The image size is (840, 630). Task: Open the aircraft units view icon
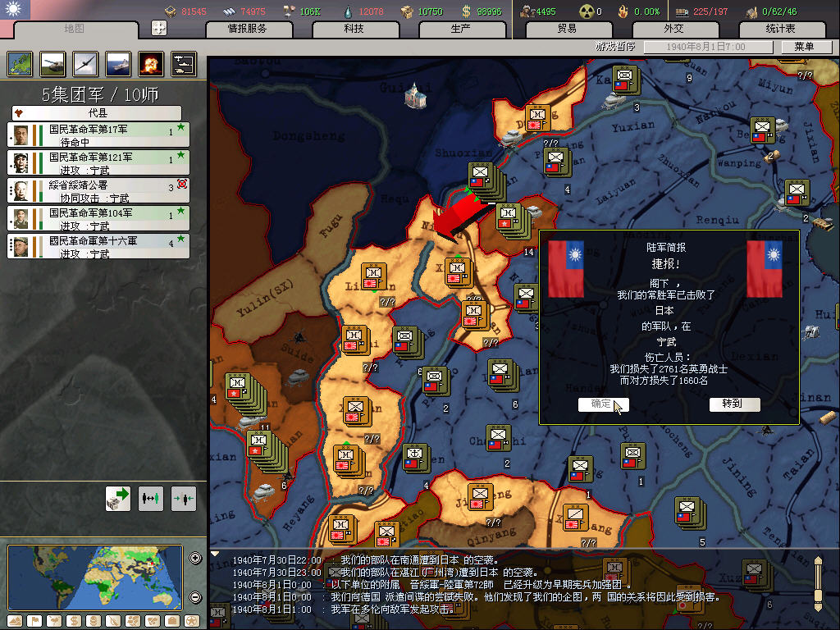pos(85,64)
